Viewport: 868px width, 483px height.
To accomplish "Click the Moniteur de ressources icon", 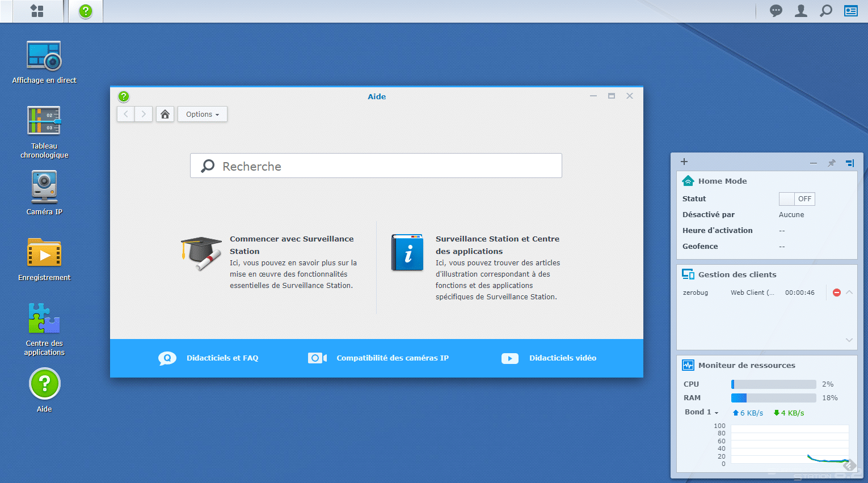I will point(688,365).
